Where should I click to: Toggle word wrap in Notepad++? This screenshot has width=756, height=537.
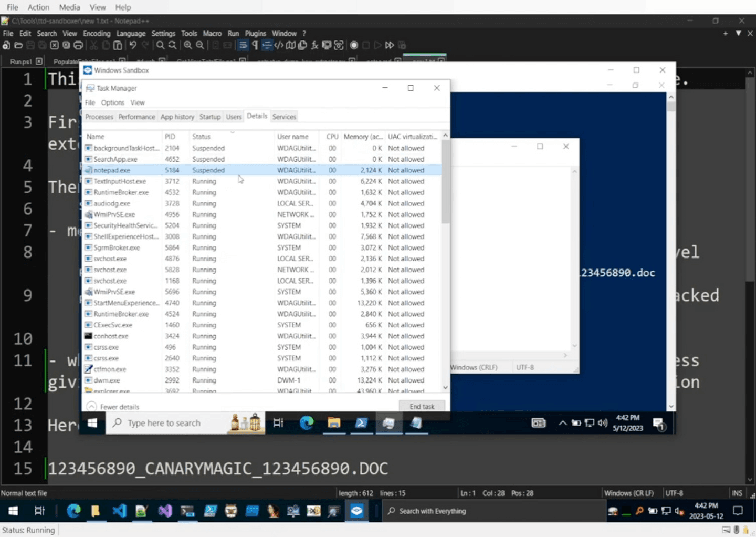(x=243, y=45)
